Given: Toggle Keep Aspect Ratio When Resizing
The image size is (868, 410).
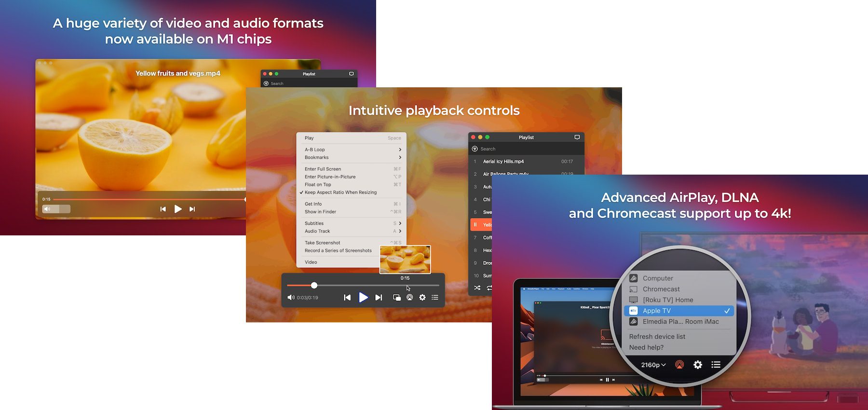Looking at the screenshot, I should point(340,192).
